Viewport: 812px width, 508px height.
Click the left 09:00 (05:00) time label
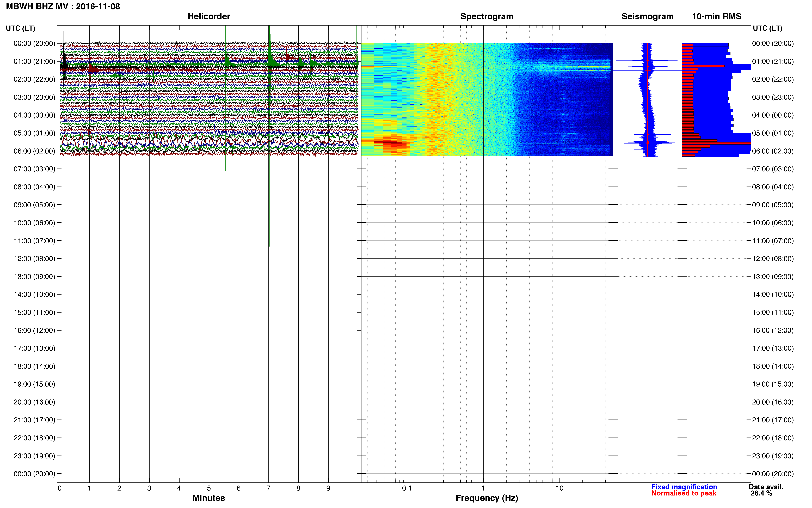(x=34, y=205)
